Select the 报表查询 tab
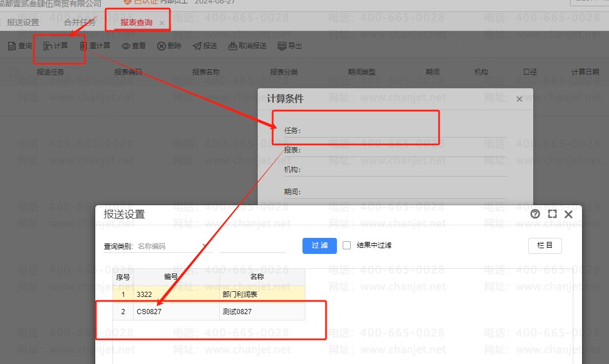Image resolution: width=609 pixels, height=364 pixels. 137,22
